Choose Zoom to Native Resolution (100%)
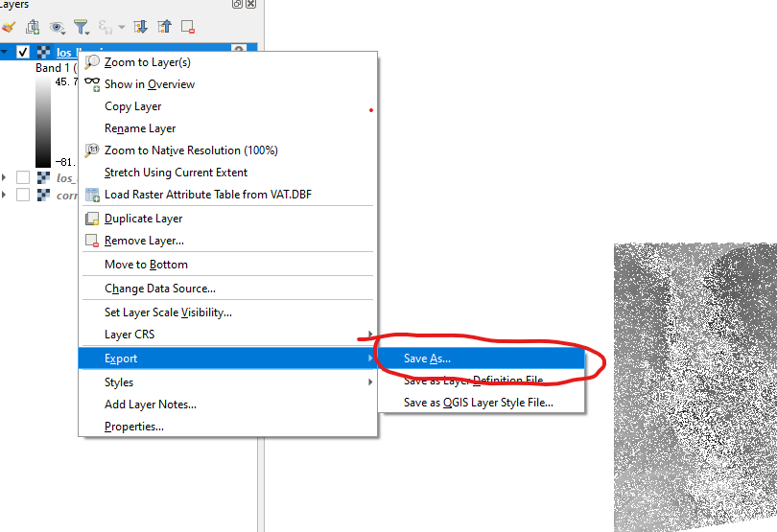The height and width of the screenshot is (532, 777). (x=228, y=150)
